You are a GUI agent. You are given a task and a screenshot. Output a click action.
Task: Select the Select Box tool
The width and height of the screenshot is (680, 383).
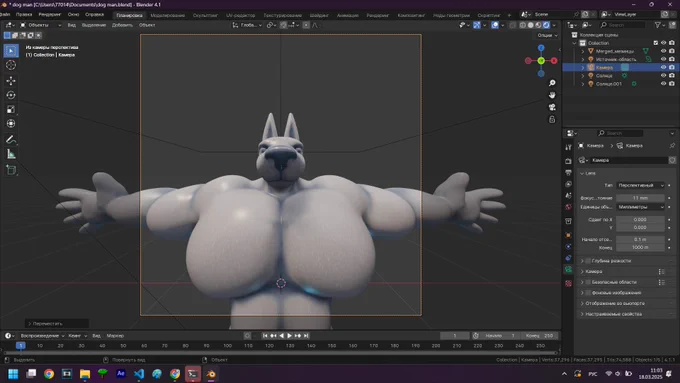[11, 51]
